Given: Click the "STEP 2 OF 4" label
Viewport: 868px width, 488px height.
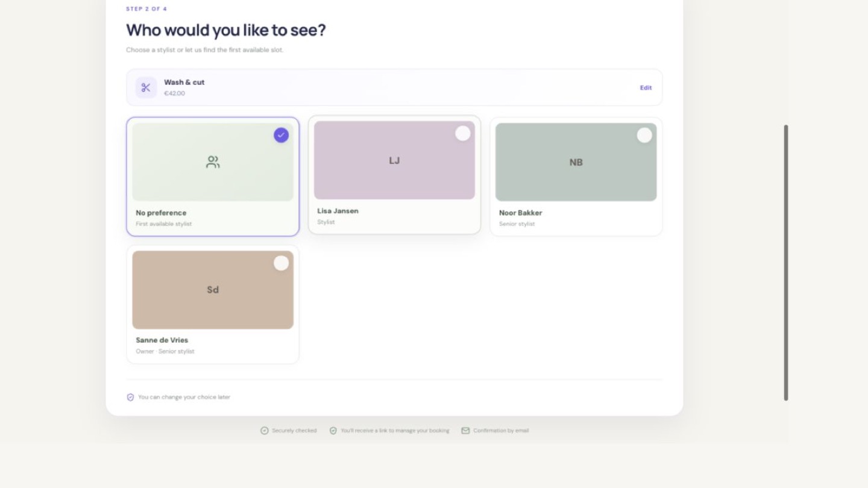Looking at the screenshot, I should coord(146,9).
